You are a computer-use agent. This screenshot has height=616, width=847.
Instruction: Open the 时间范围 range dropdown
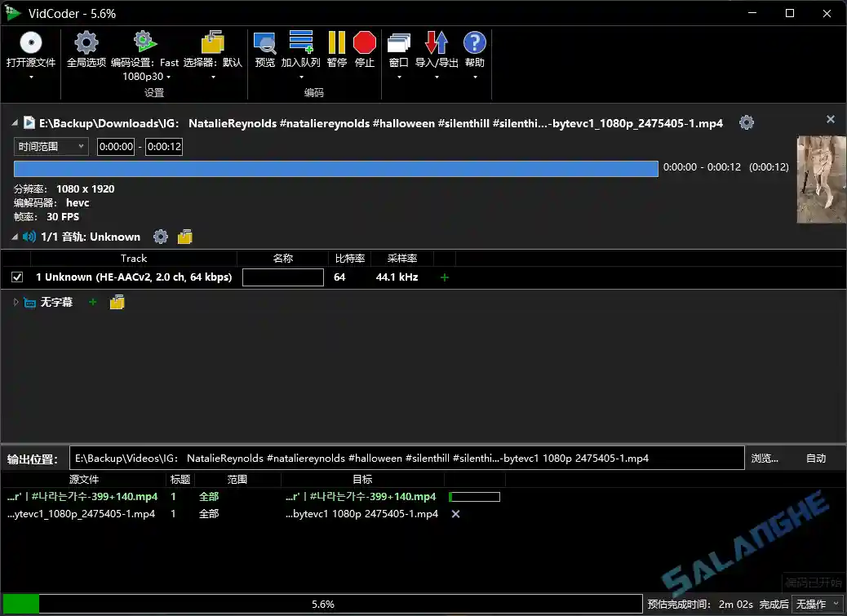click(x=51, y=147)
